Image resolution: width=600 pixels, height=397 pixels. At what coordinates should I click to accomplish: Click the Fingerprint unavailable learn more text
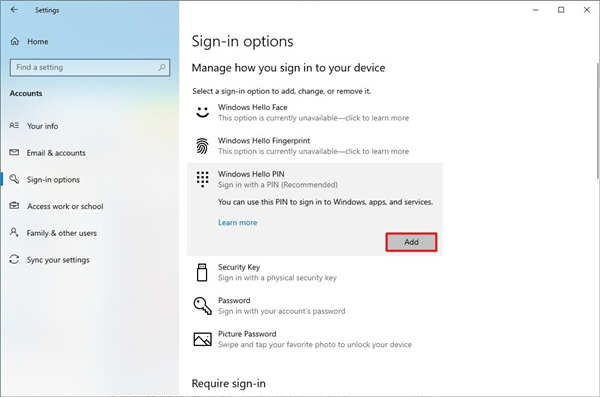(x=313, y=151)
